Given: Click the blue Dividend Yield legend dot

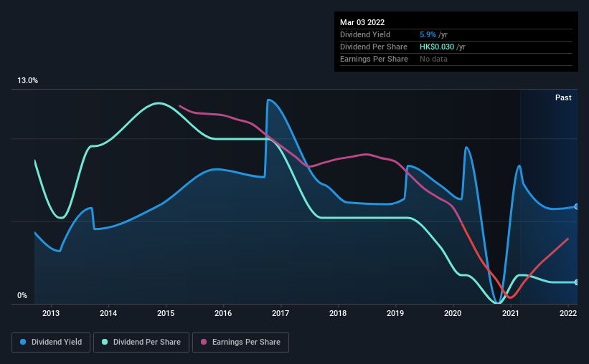Looking at the screenshot, I should (23, 342).
